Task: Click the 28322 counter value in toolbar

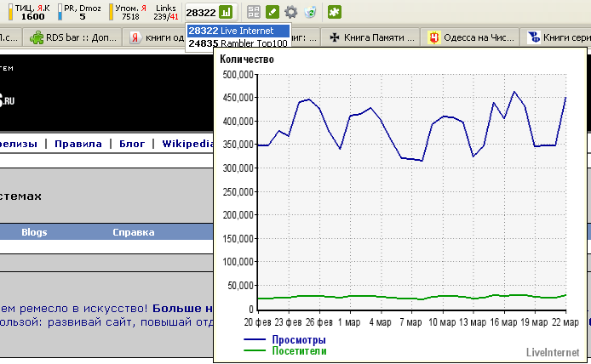Action: coord(201,13)
